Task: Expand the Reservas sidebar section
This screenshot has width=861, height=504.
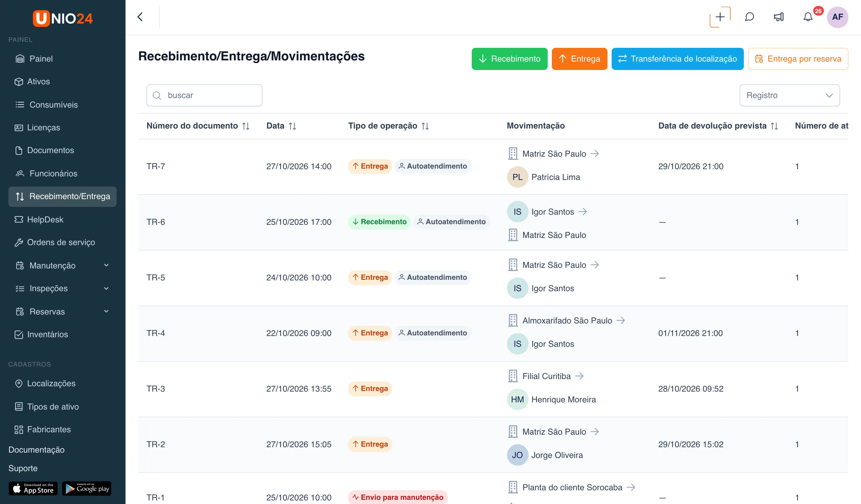Action: click(106, 311)
